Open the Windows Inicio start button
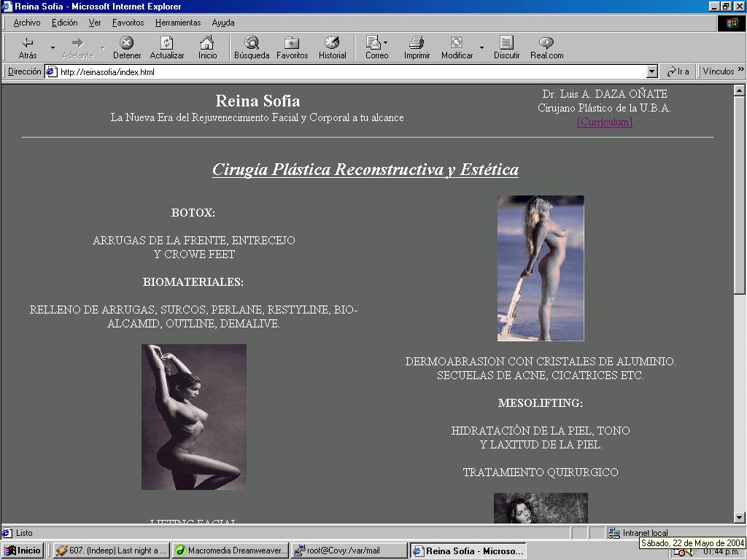 [x=23, y=551]
